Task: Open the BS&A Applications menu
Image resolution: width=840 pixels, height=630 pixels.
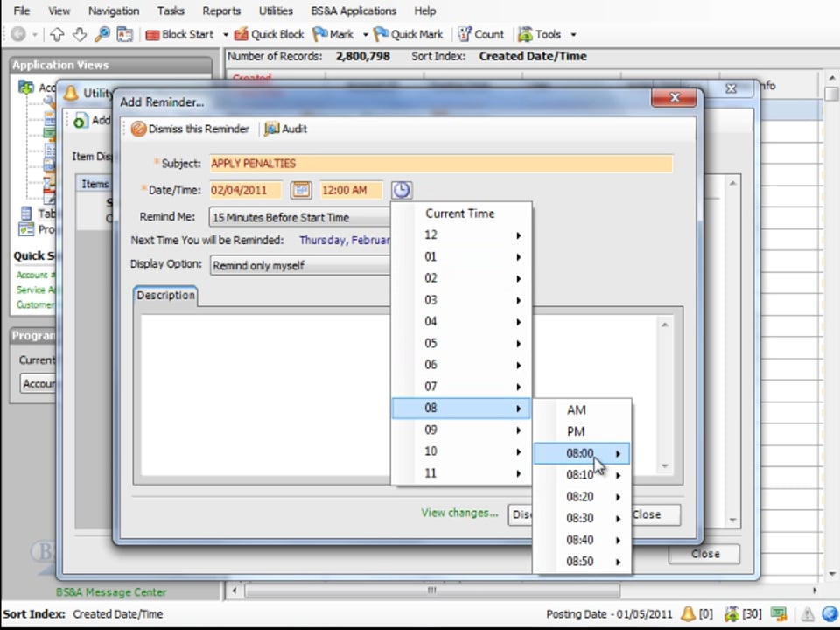Action: (x=353, y=10)
